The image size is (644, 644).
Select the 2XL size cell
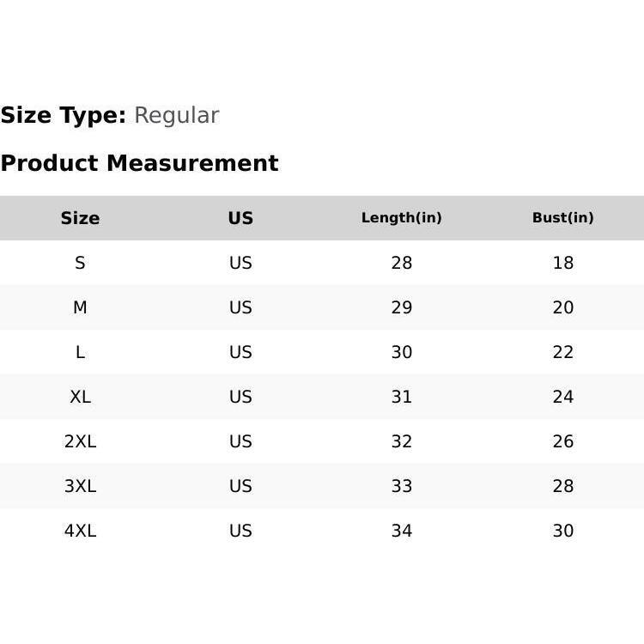[80, 441]
